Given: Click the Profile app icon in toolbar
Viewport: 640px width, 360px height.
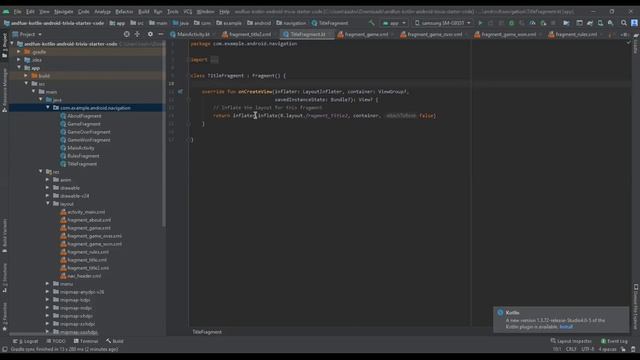Looking at the screenshot, I should pos(532,23).
